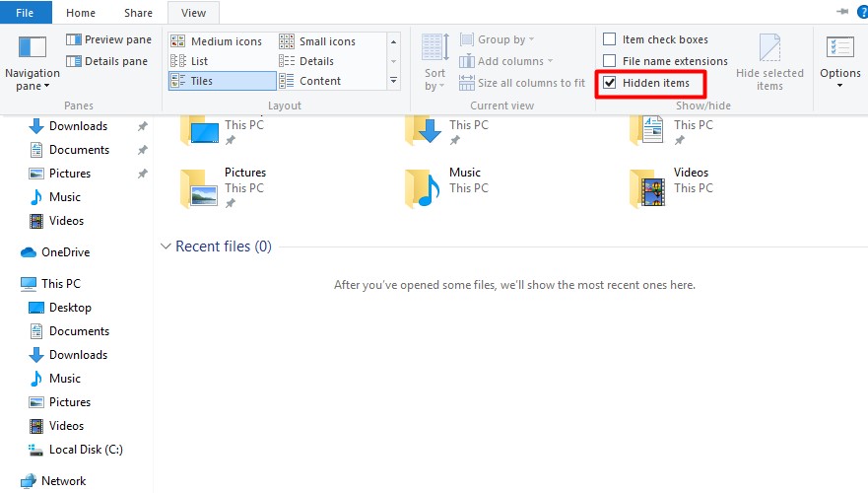Open Music under Quick access
Viewport: 868px width, 493px height.
click(x=65, y=197)
